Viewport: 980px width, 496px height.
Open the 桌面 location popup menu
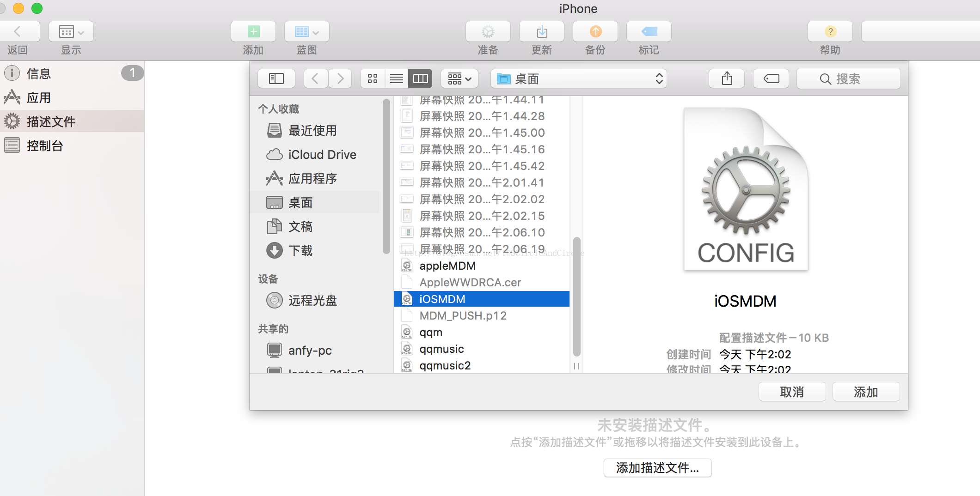pos(579,79)
